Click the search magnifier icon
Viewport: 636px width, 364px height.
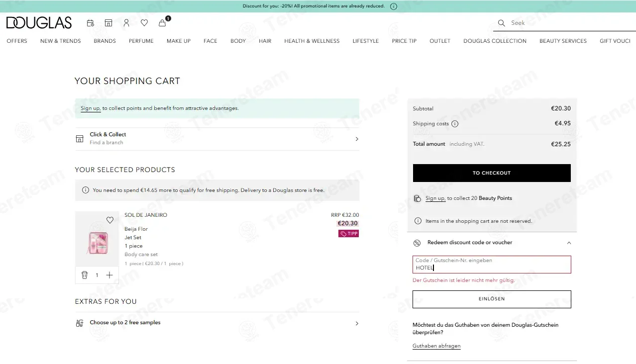(502, 23)
